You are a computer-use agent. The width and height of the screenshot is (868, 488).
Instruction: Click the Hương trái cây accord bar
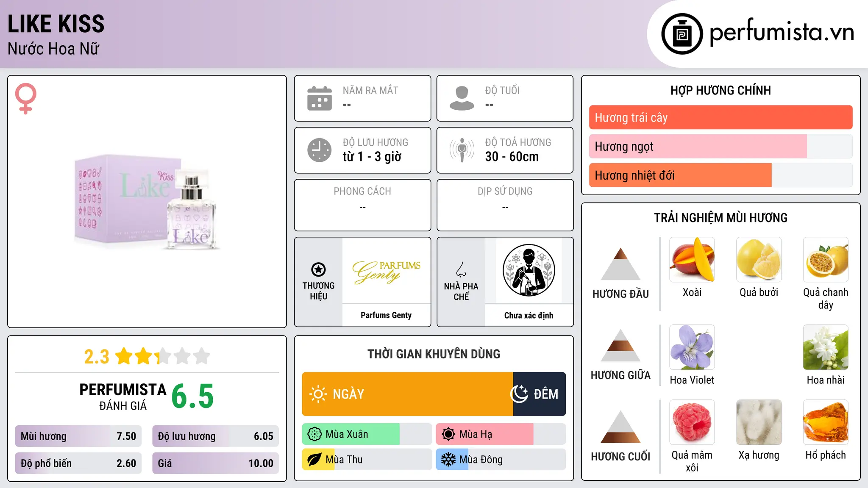pos(721,117)
